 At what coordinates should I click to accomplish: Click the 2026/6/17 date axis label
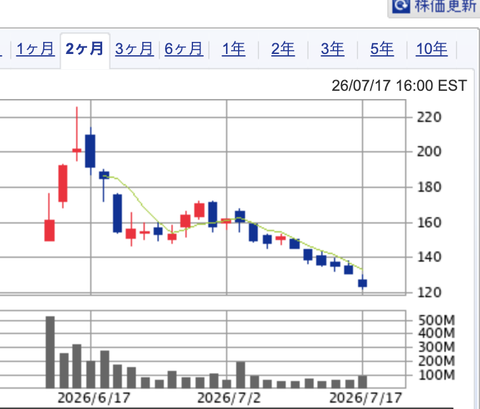click(x=94, y=398)
